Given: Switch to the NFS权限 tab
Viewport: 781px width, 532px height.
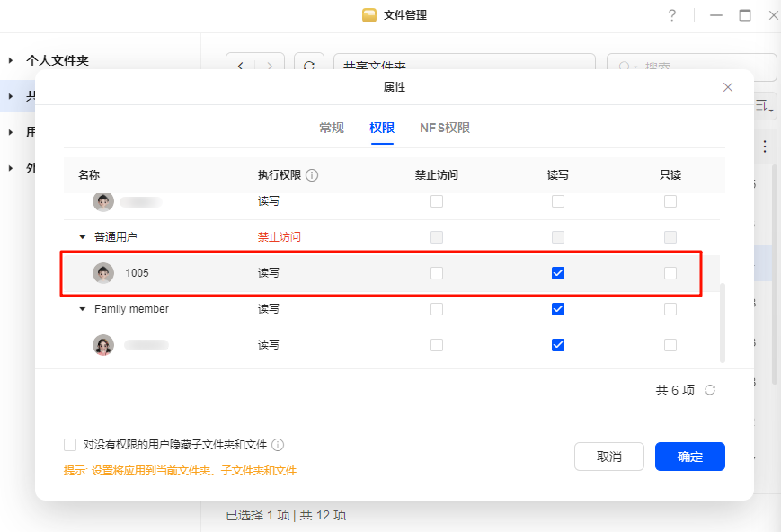Looking at the screenshot, I should pyautogui.click(x=445, y=128).
